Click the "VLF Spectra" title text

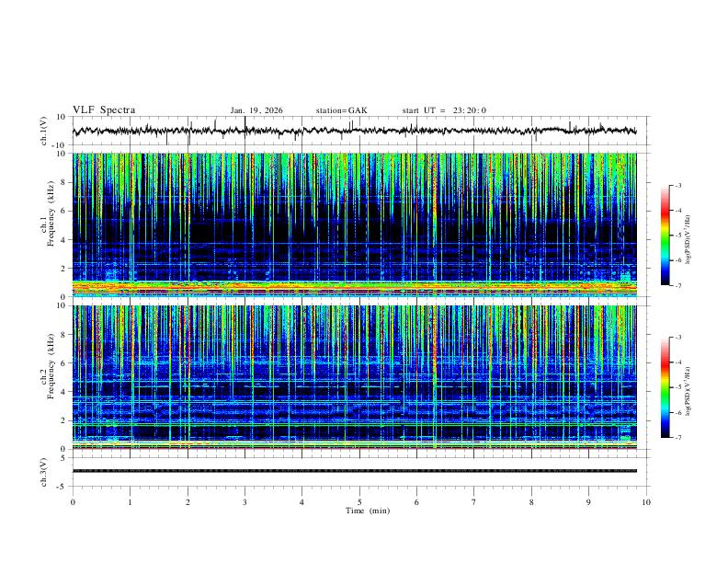tap(104, 110)
